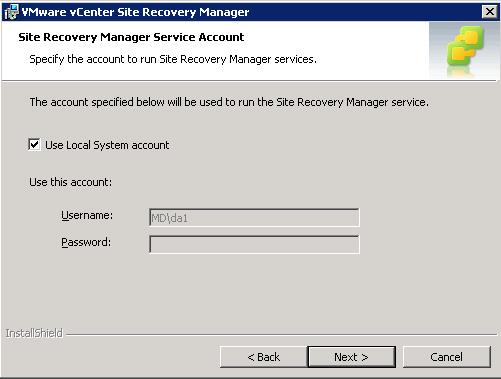501x379 pixels.
Task: Click the separator line beside InstallShield
Action: (281, 334)
